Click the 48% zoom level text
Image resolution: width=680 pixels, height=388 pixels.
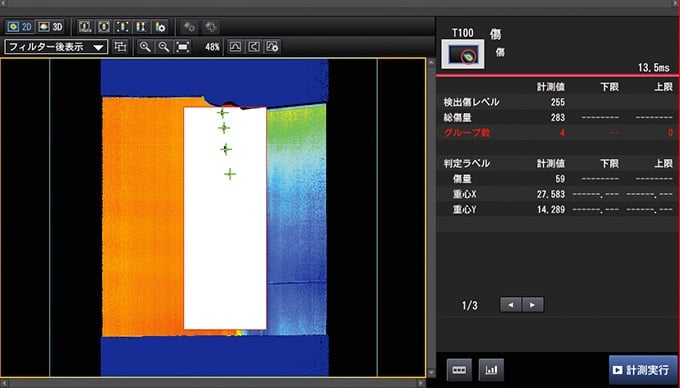pyautogui.click(x=212, y=47)
